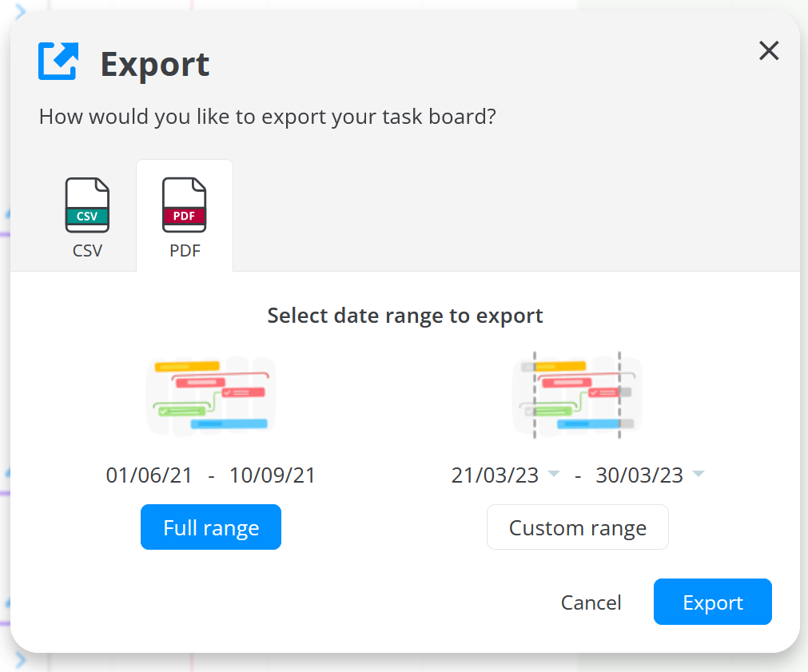Image resolution: width=808 pixels, height=672 pixels.
Task: Click the chevron arrow at top-left screen edge
Action: (22, 11)
